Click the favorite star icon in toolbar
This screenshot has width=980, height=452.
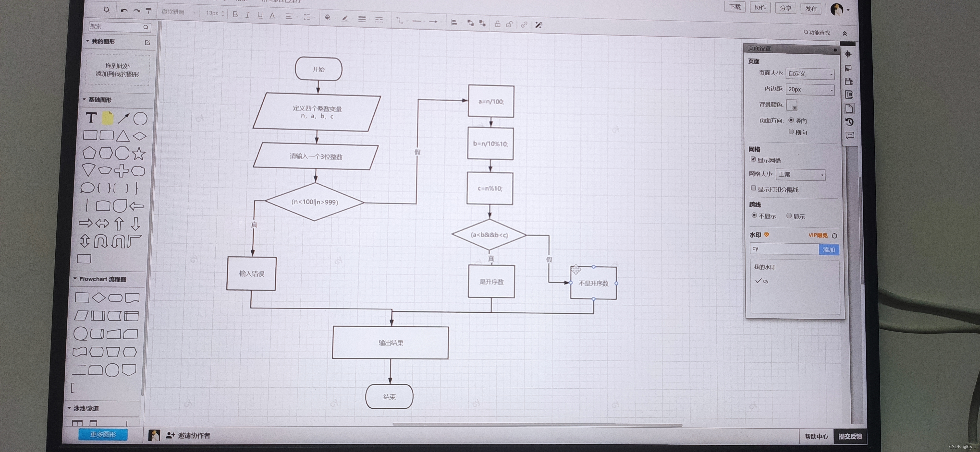[107, 10]
